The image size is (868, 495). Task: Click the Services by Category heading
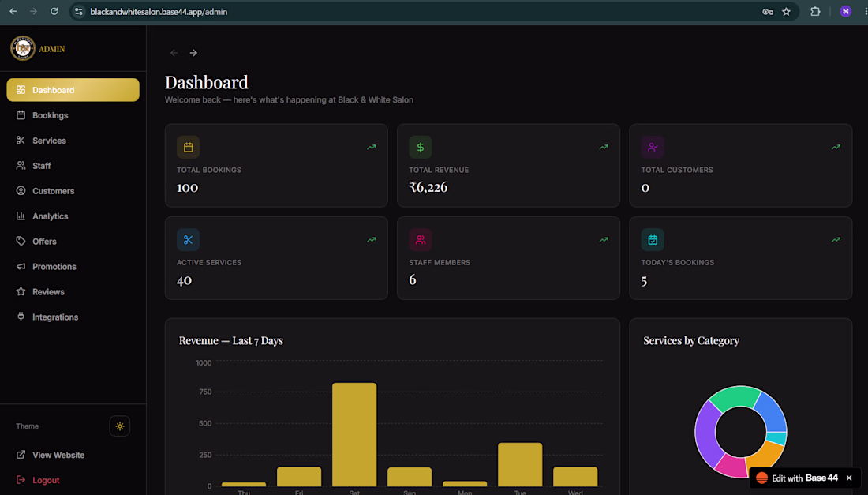tap(691, 340)
